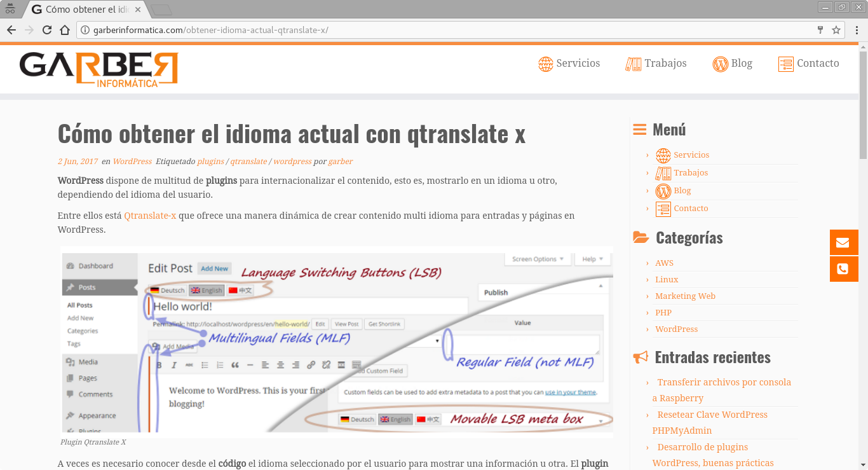
Task: Close the 'Cómo obtener el idi' tab
Action: coord(138,10)
